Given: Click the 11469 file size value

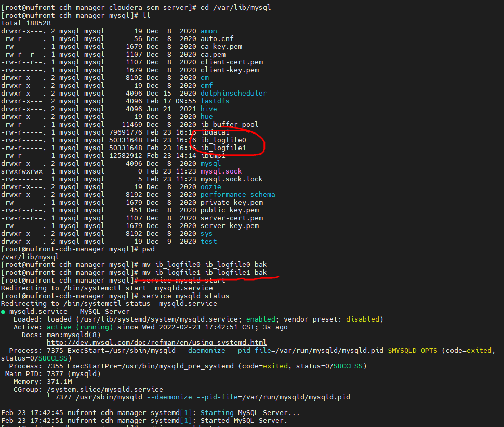Looking at the screenshot, I should coord(132,124).
